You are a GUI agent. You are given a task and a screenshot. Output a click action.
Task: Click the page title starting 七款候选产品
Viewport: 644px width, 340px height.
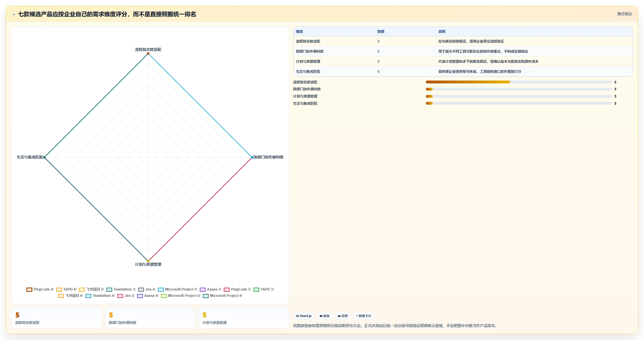pyautogui.click(x=107, y=14)
